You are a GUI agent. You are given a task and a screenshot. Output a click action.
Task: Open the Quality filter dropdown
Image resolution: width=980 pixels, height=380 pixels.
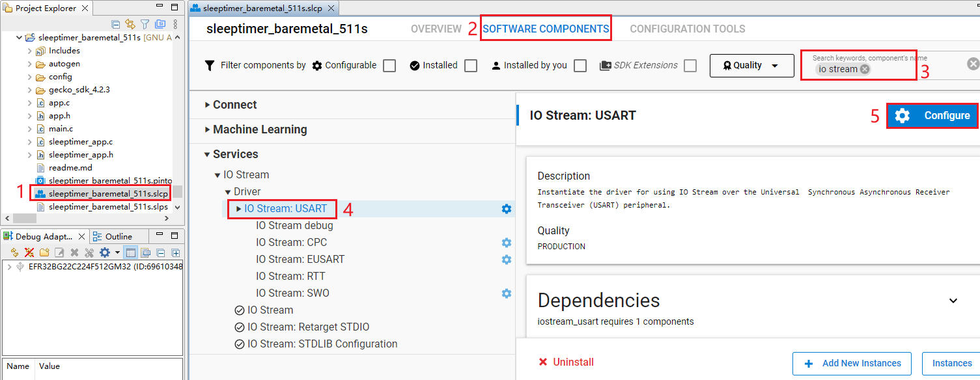coord(751,65)
